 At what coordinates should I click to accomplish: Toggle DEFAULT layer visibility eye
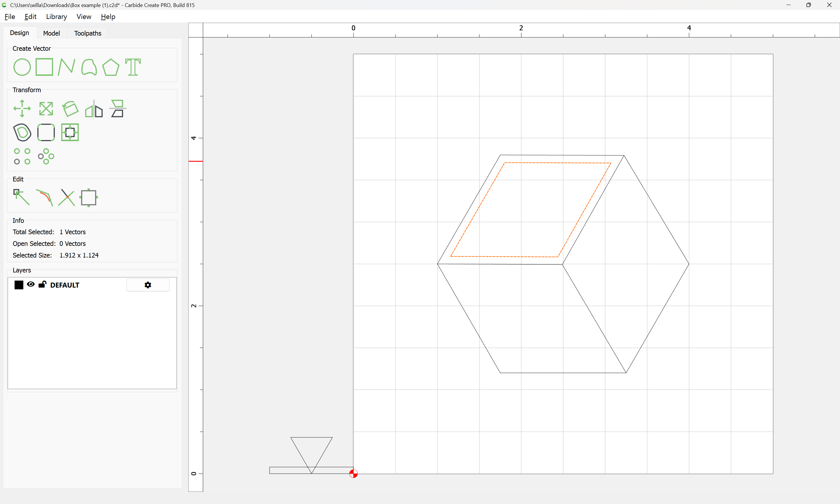coord(31,285)
